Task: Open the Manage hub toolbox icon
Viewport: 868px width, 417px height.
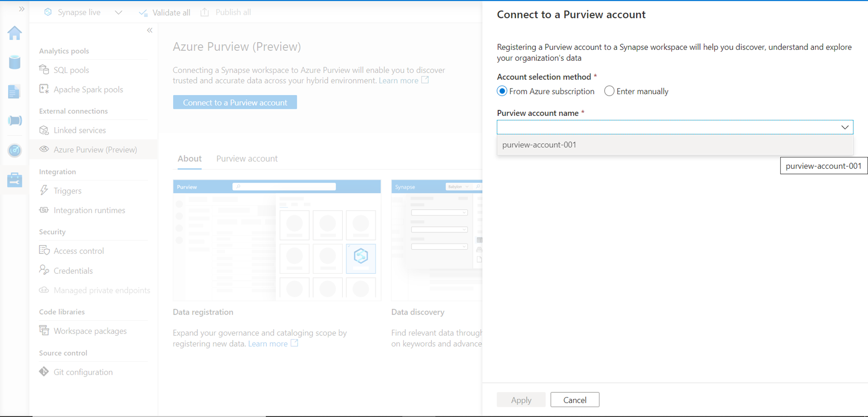Action: (x=15, y=180)
